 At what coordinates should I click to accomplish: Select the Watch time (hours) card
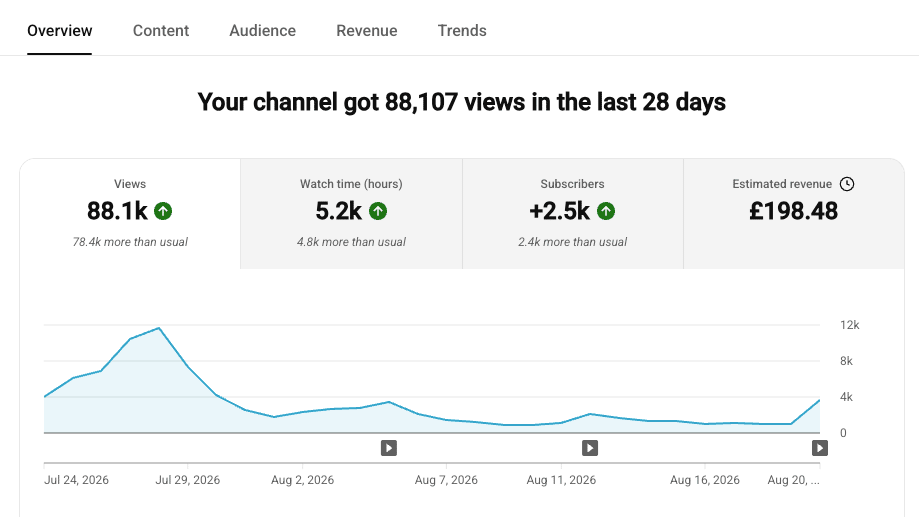(351, 214)
